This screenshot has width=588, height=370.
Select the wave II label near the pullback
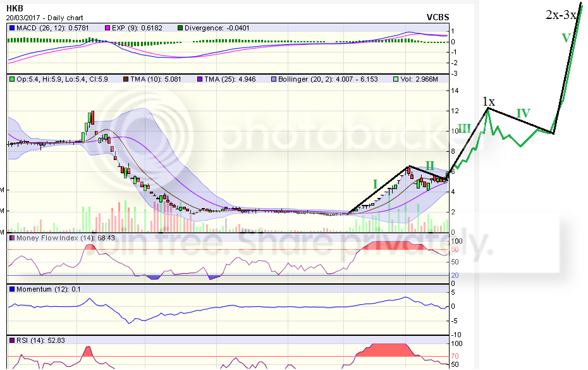(x=429, y=166)
